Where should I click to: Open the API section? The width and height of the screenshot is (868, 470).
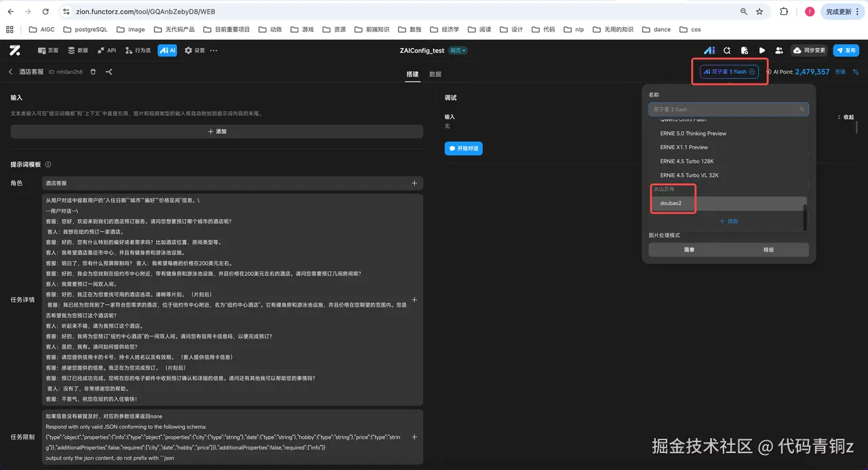coord(106,50)
